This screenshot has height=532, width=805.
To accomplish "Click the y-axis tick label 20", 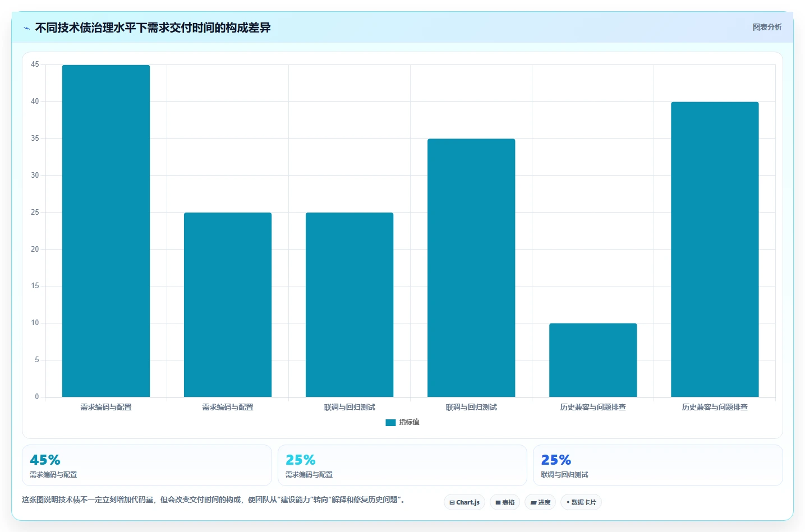I will [35, 249].
